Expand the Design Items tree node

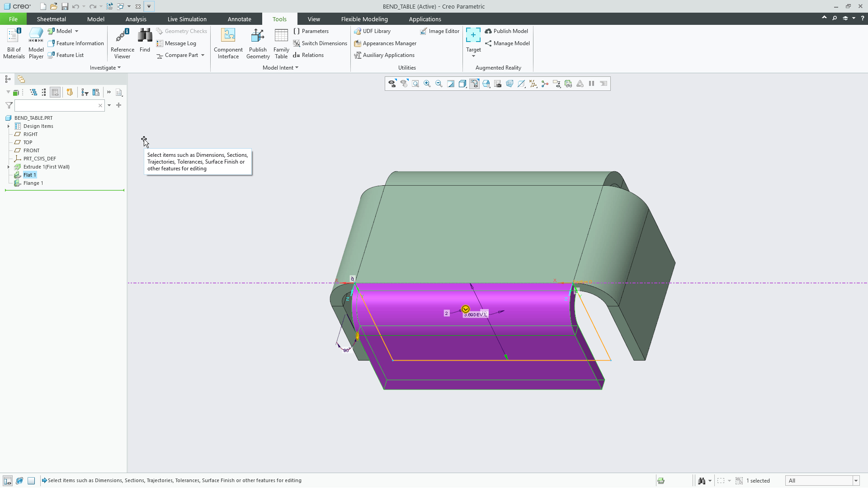pos(9,126)
